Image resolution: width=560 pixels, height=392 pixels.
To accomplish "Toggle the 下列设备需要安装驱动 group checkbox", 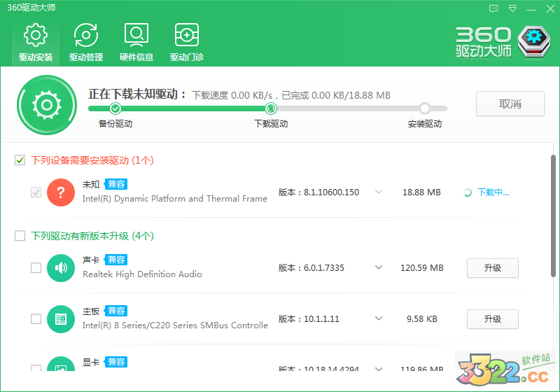I will coord(20,160).
